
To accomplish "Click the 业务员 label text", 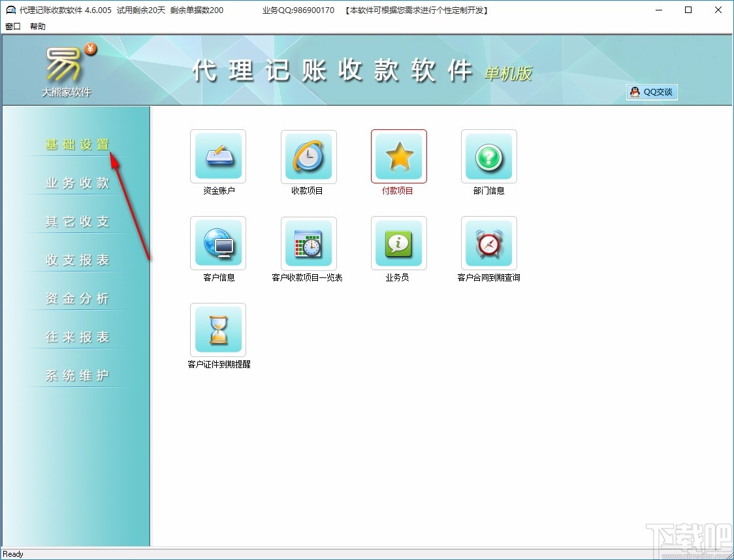I will click(398, 277).
